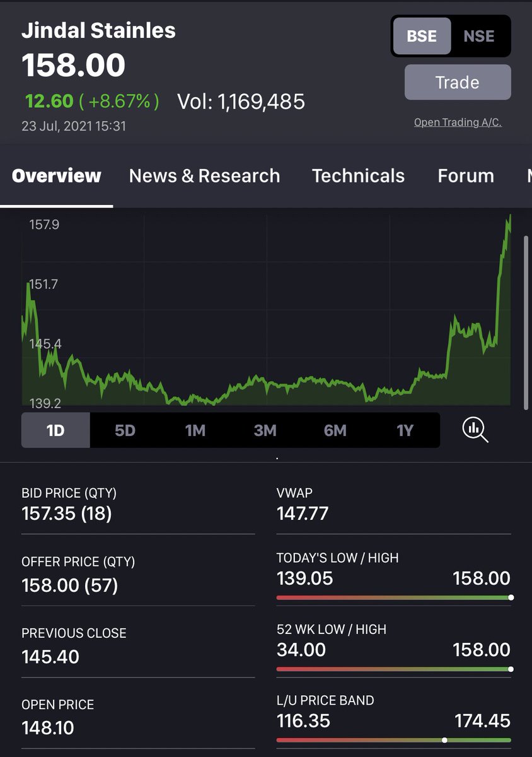
Task: Click Today's Low / High range bar
Action: click(393, 597)
